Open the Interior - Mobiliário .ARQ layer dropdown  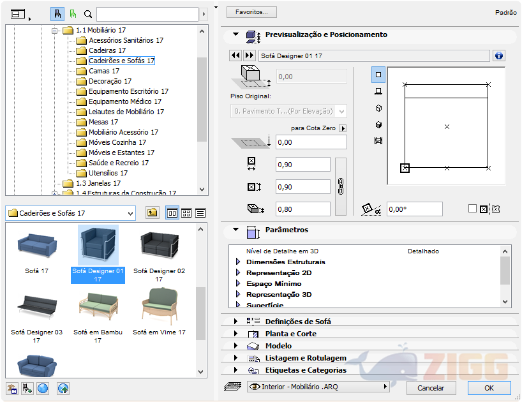318,387
